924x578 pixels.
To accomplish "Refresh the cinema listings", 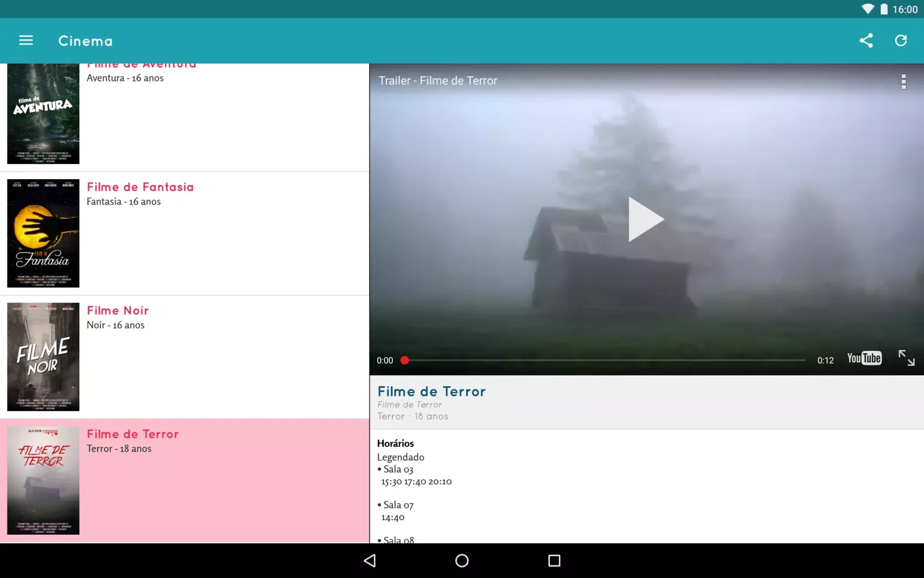I will tap(901, 40).
